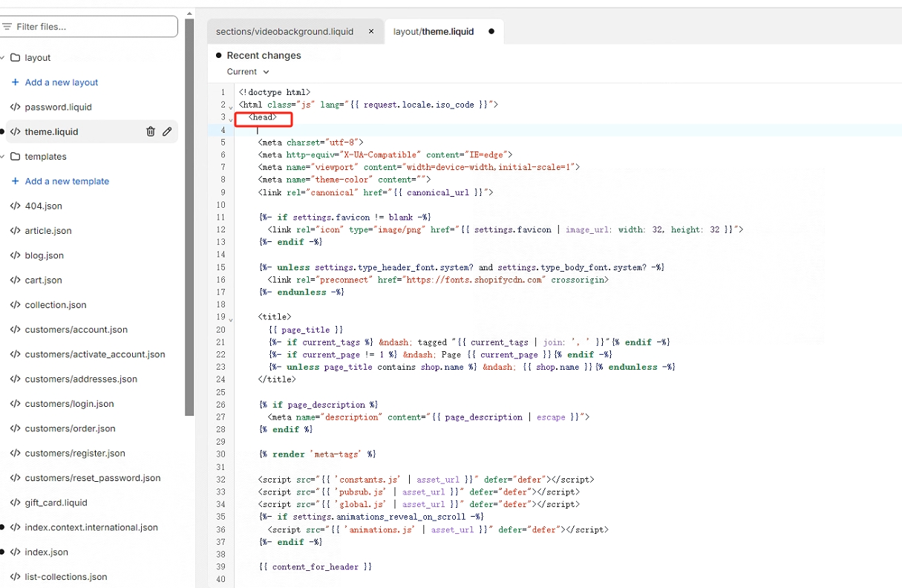Click the render 'meta-tags' line 30
The image size is (902, 588).
(x=318, y=454)
